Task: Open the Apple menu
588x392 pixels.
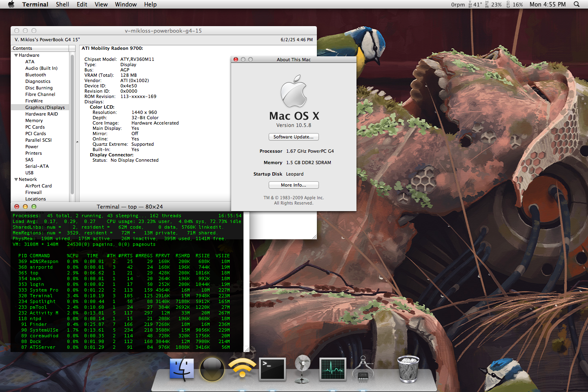Action: 11,4
